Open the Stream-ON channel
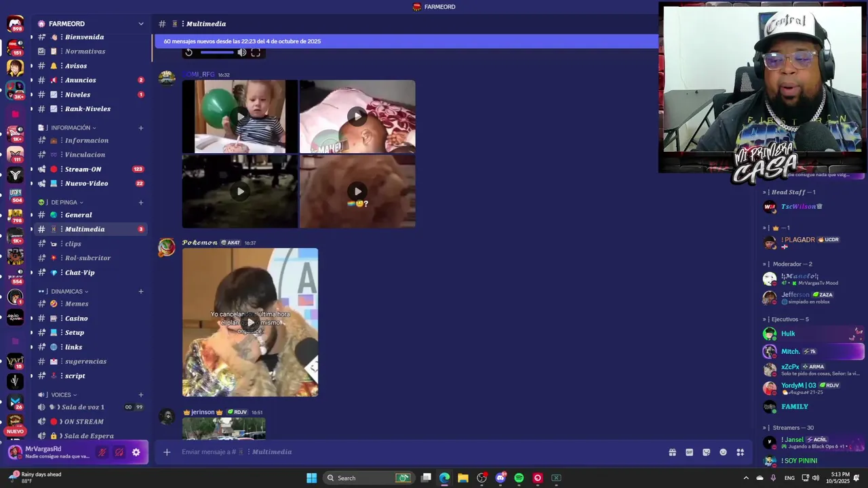Image resolution: width=868 pixels, height=488 pixels. pos(91,169)
